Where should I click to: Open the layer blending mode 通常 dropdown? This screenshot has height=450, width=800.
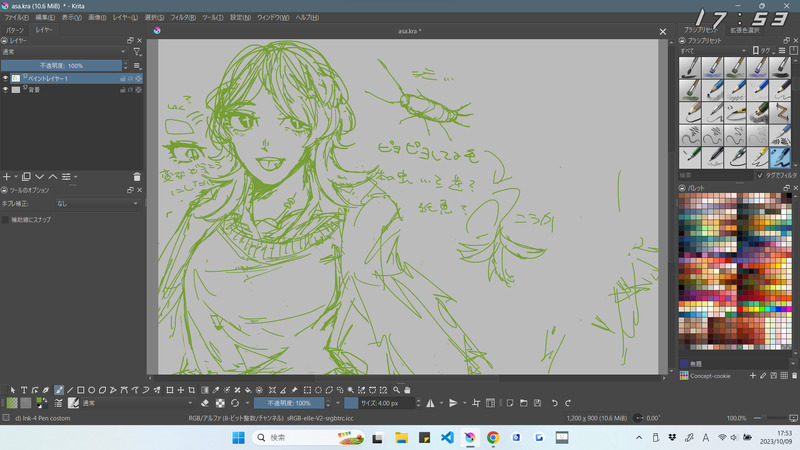point(64,50)
